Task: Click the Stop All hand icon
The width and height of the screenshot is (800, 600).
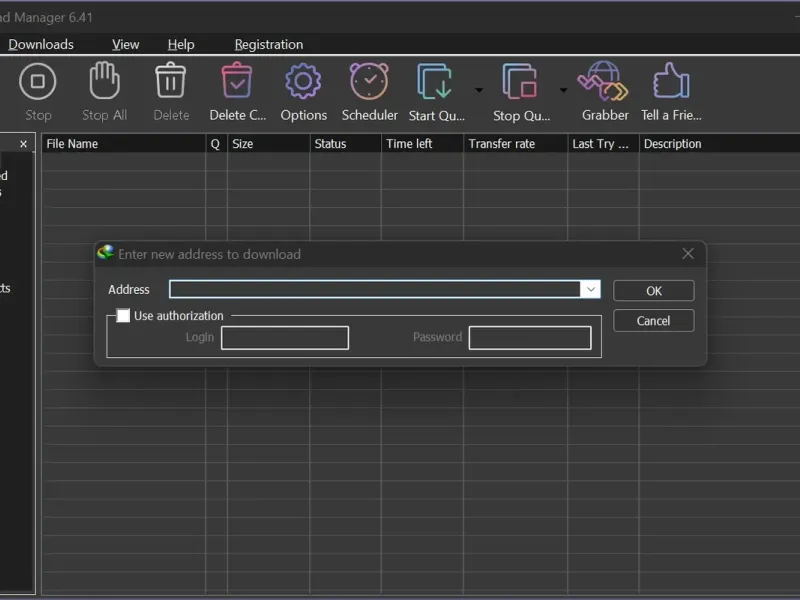Action: click(105, 80)
